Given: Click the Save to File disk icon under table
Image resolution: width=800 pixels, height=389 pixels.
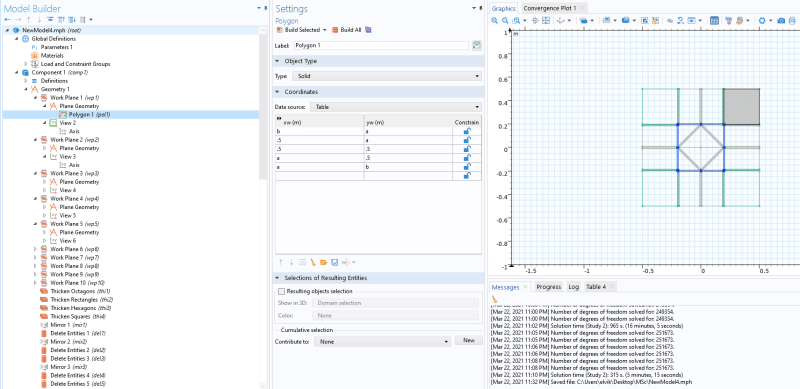Looking at the screenshot, I should pos(335,262).
